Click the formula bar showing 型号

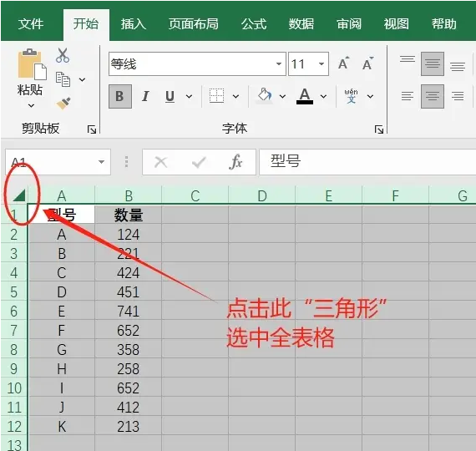(x=367, y=161)
